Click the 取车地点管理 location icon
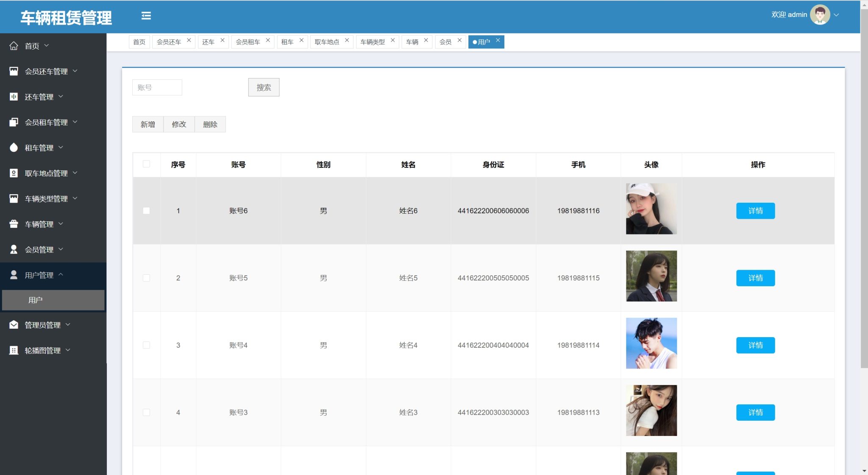This screenshot has width=868, height=475. (14, 173)
